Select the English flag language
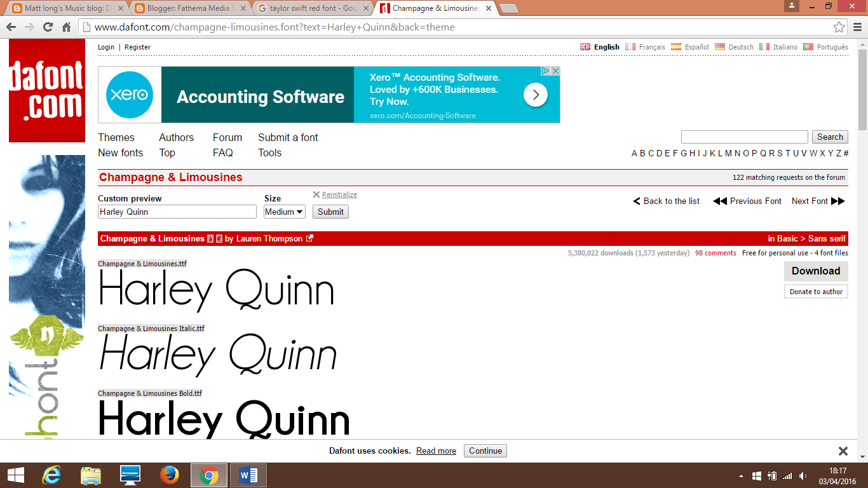The image size is (868, 488). tap(585, 47)
